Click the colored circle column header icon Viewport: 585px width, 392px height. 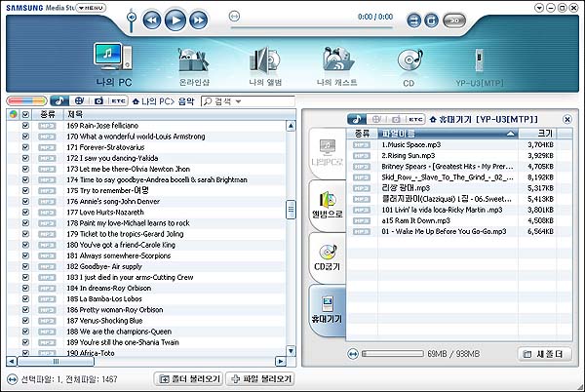click(13, 114)
